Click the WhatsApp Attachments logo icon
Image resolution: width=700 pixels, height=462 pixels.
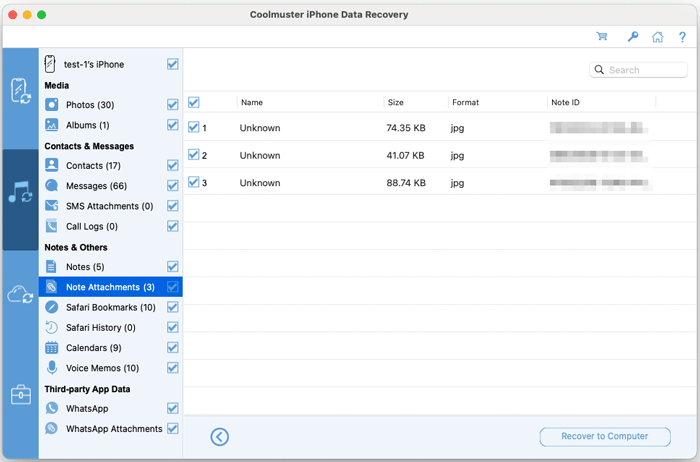pyautogui.click(x=51, y=429)
